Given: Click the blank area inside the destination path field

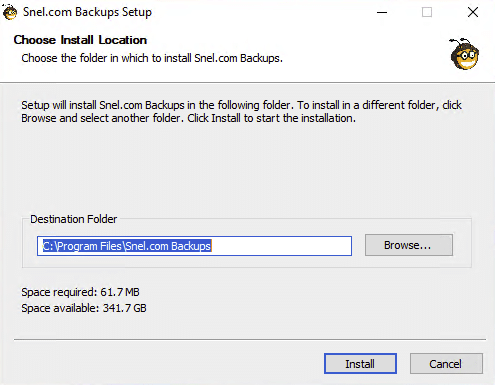Looking at the screenshot, I should tap(282, 246).
